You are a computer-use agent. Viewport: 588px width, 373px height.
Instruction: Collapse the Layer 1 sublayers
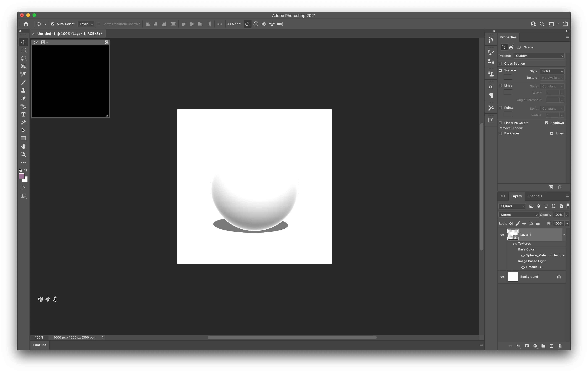564,235
